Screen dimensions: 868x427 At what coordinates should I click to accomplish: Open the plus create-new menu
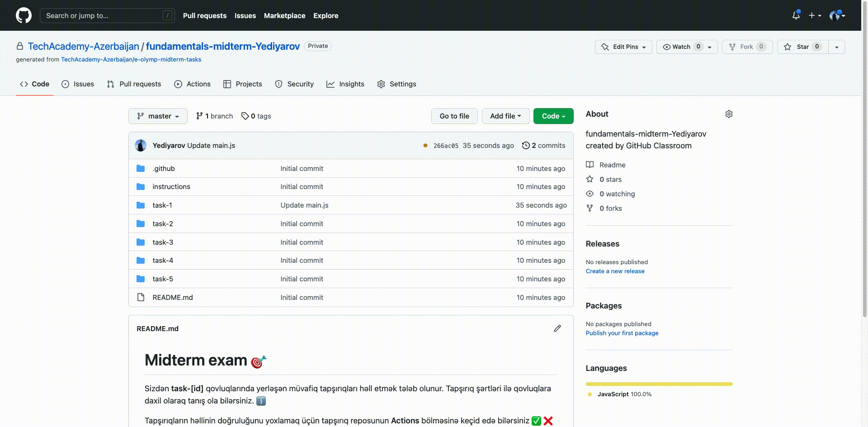pyautogui.click(x=815, y=15)
